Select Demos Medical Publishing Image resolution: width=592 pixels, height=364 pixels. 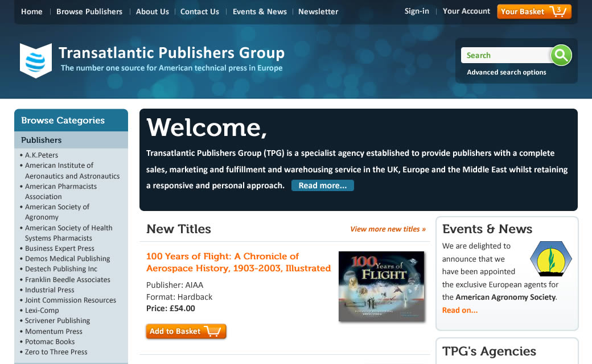[68, 258]
